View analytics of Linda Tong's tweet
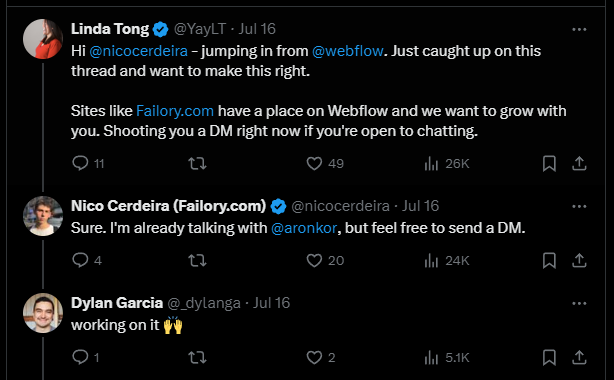 447,163
